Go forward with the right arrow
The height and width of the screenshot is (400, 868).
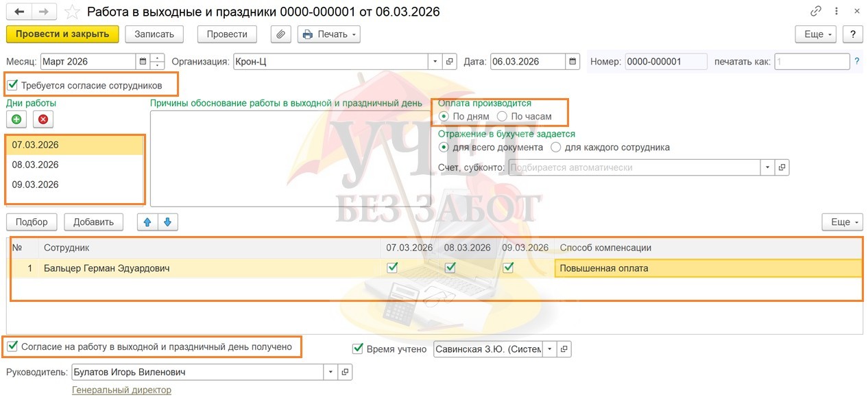[x=44, y=12]
